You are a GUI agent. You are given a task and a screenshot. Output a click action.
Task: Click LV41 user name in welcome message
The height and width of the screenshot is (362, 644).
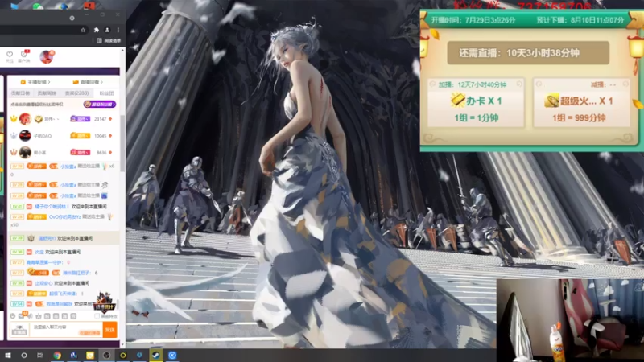click(52, 207)
